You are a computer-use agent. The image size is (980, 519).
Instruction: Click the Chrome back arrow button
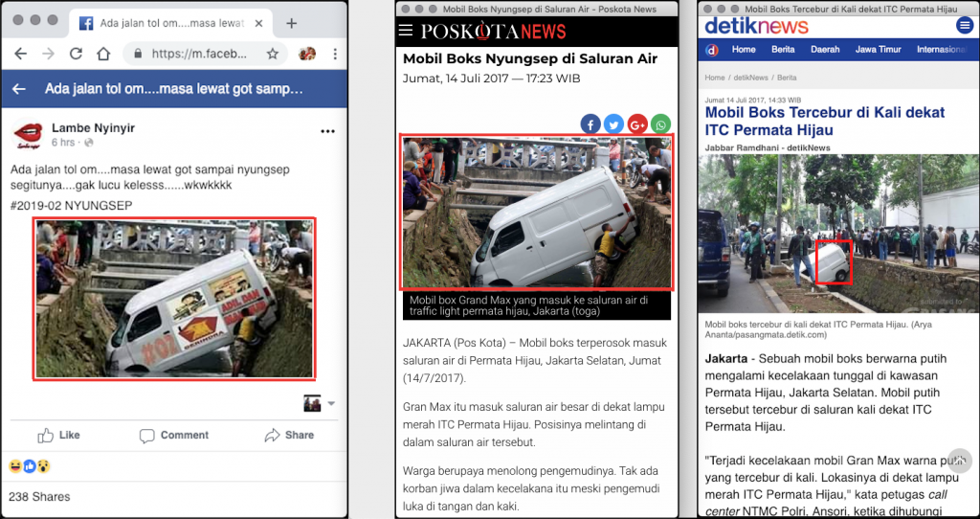tap(20, 55)
